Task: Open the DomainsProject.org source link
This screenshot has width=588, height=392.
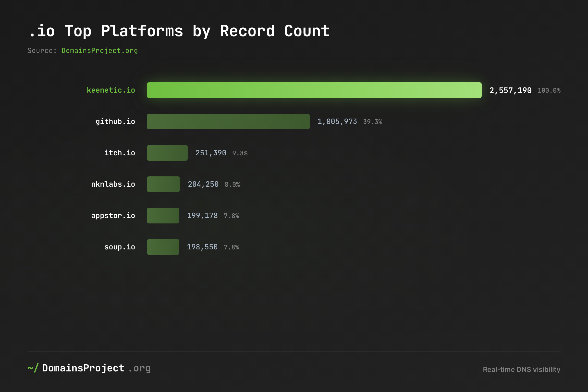Action: 99,51
